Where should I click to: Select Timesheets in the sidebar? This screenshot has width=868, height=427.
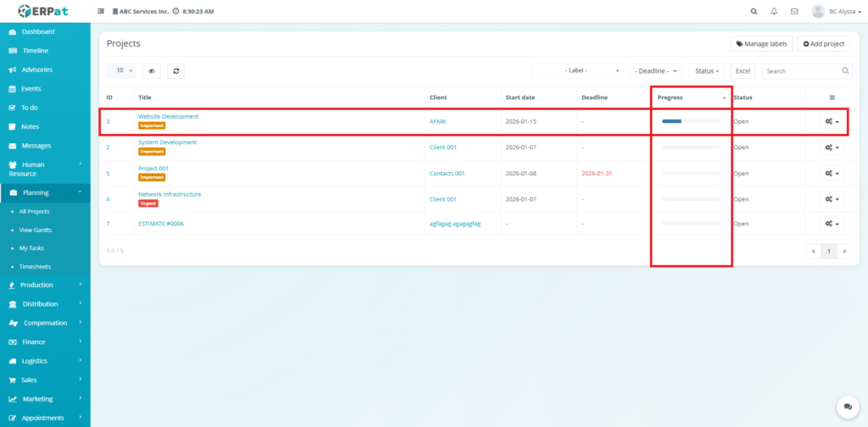click(35, 267)
